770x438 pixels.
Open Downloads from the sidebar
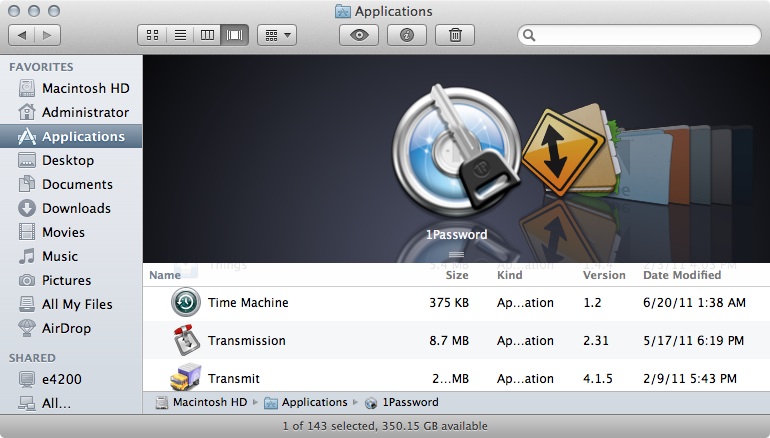point(71,209)
